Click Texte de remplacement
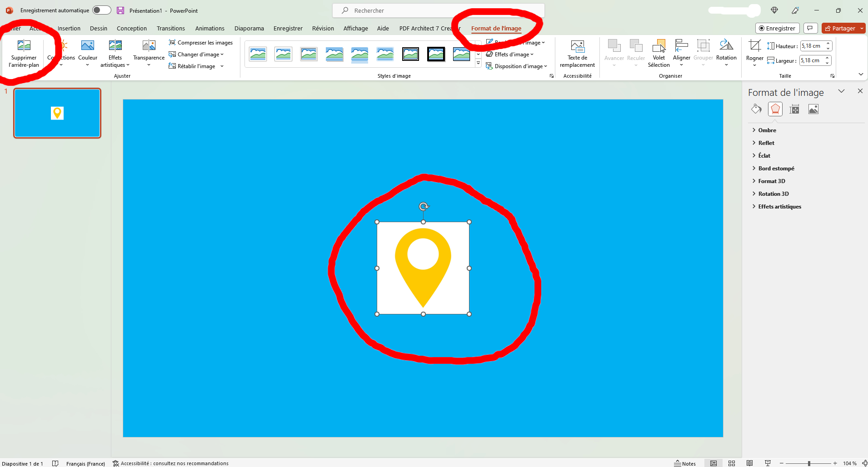868x467 pixels. tap(577, 53)
